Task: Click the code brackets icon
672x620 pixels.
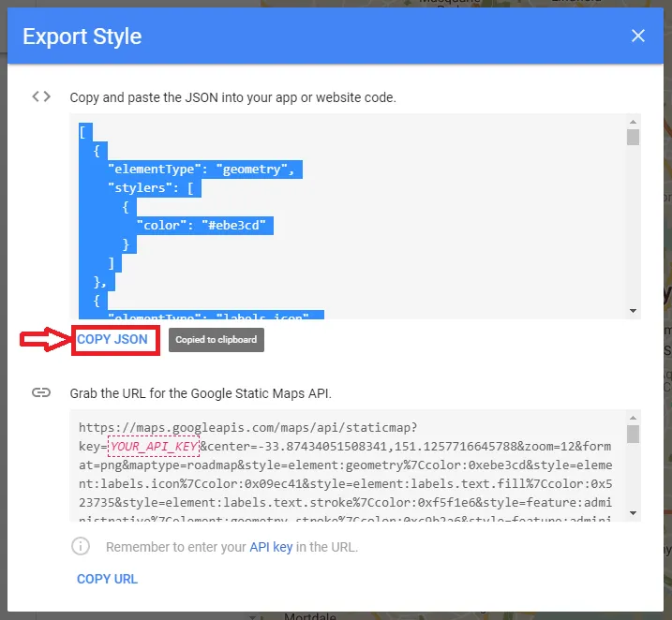Action: pyautogui.click(x=41, y=96)
